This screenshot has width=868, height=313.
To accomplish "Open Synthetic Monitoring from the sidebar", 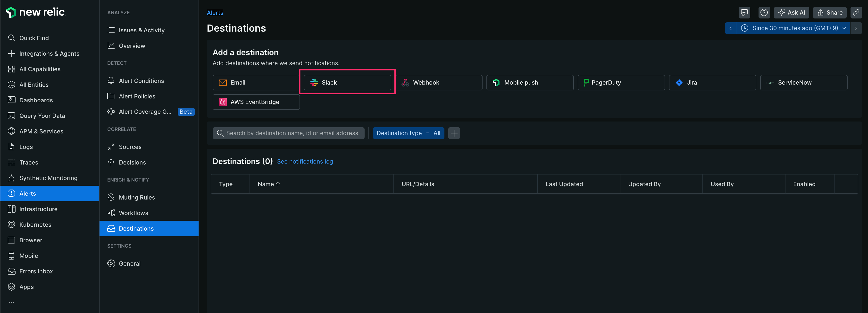I will [x=48, y=178].
